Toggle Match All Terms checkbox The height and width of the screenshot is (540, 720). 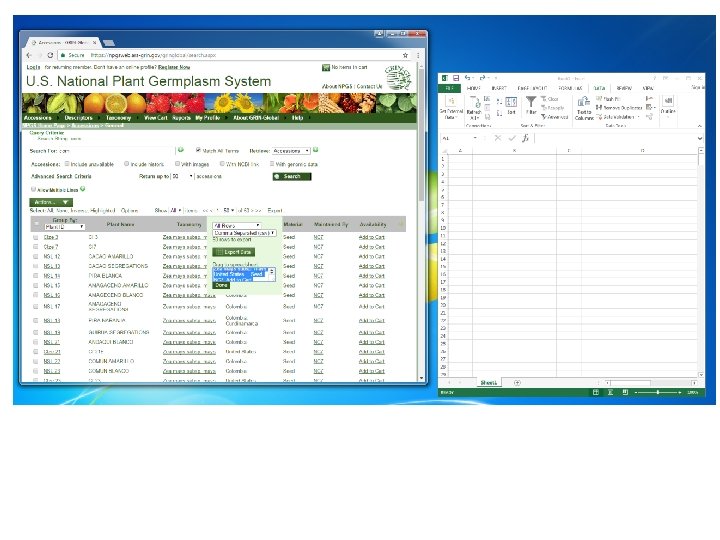[198, 150]
